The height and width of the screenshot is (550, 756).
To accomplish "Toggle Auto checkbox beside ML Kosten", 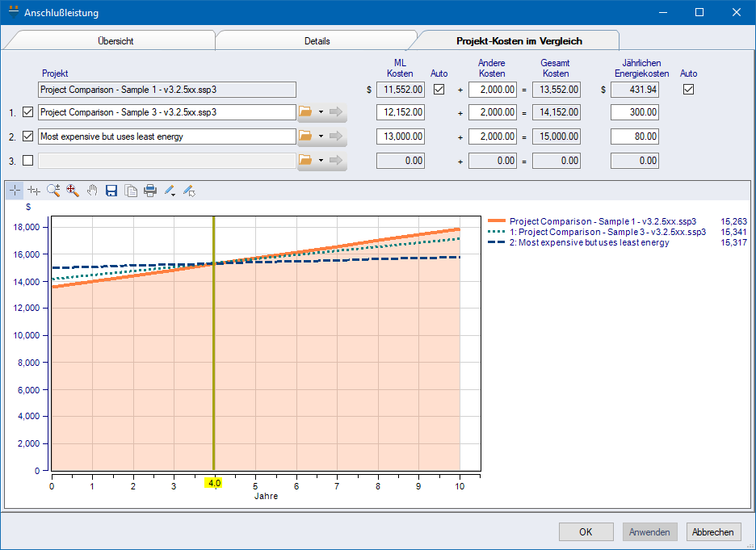I will coord(439,90).
